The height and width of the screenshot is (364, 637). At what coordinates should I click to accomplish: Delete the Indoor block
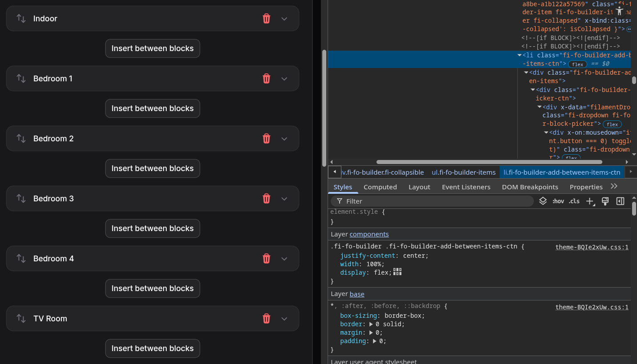(x=266, y=19)
